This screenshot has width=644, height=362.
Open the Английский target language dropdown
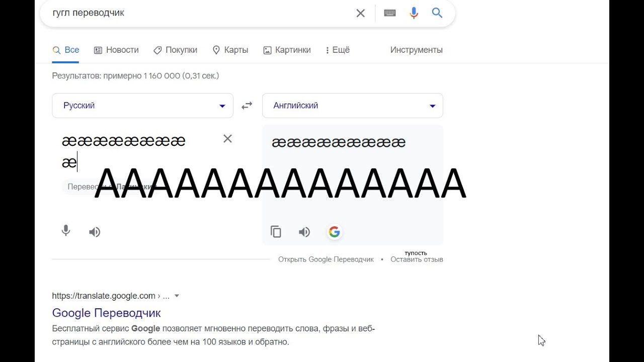[x=352, y=106]
